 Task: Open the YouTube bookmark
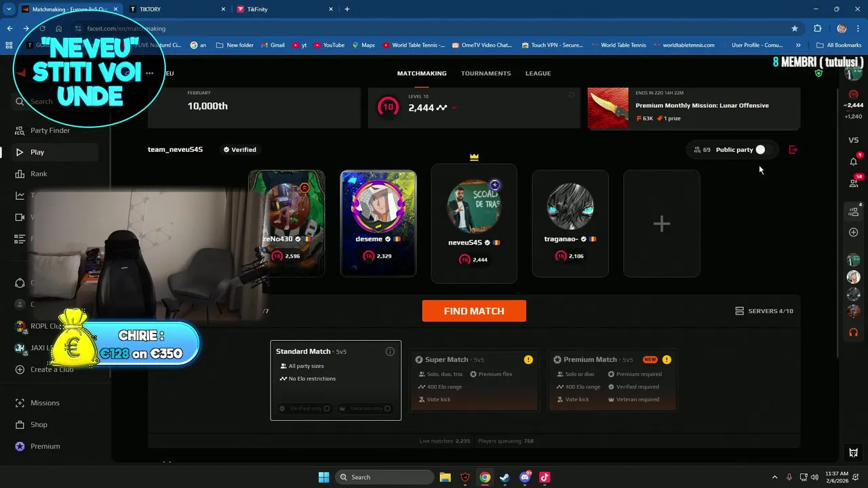(x=328, y=45)
